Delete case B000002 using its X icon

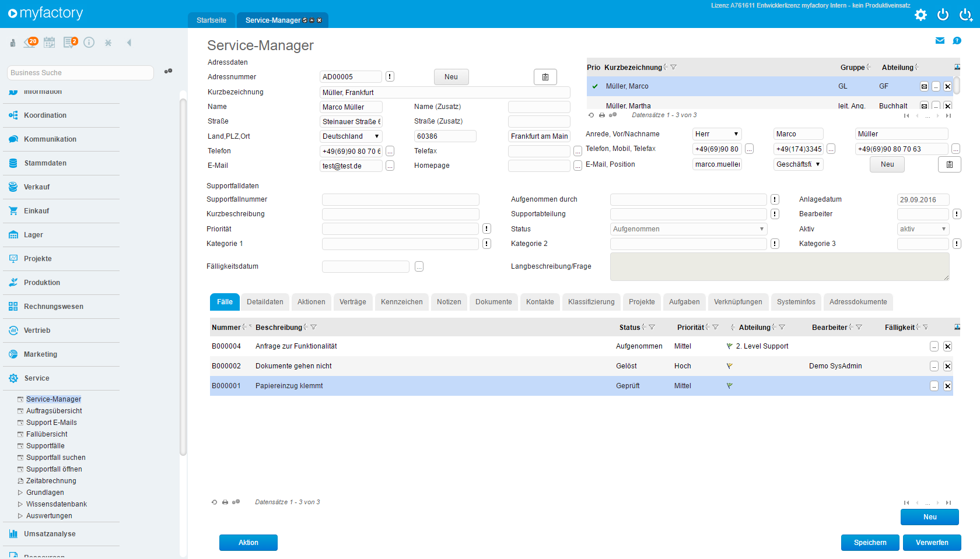(x=947, y=366)
